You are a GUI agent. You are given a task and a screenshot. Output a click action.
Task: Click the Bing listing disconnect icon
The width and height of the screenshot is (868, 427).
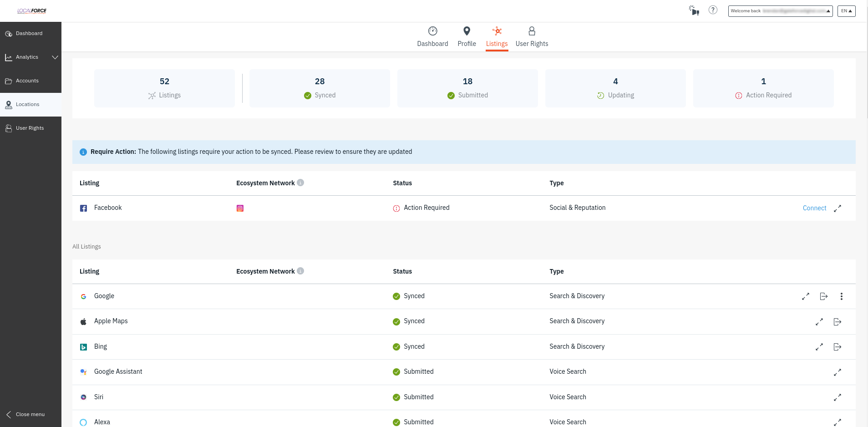(837, 347)
